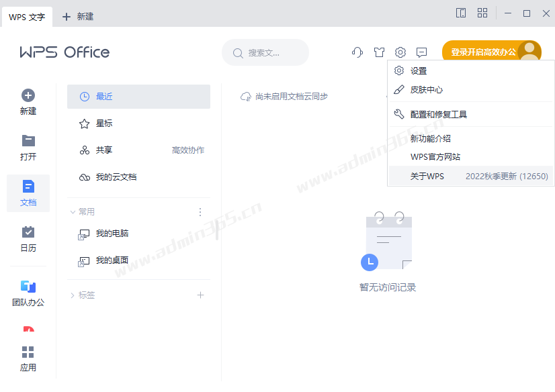Open the 应用 apps grid icon

click(x=28, y=352)
